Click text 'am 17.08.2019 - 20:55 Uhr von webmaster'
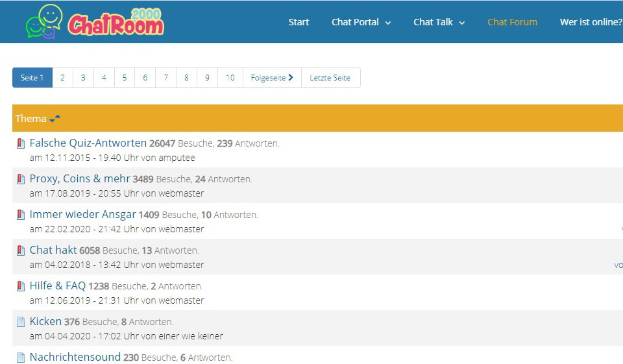The height and width of the screenshot is (364, 623). [x=117, y=193]
